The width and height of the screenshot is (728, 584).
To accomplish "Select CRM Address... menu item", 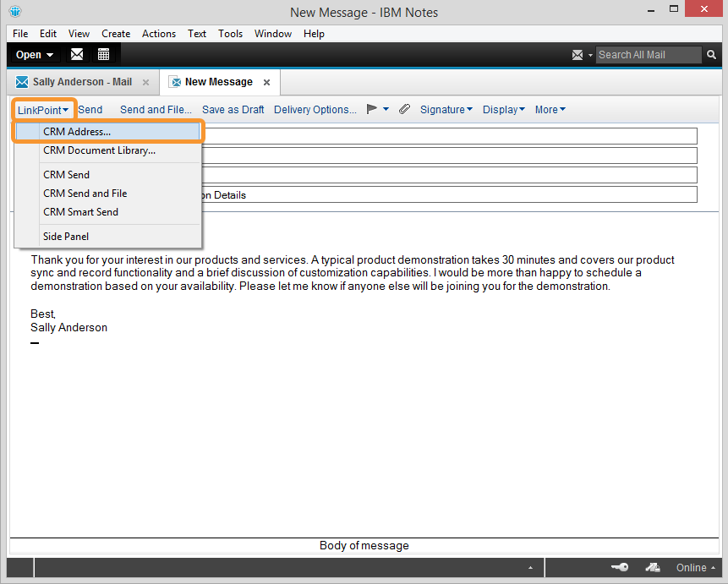I will [107, 131].
